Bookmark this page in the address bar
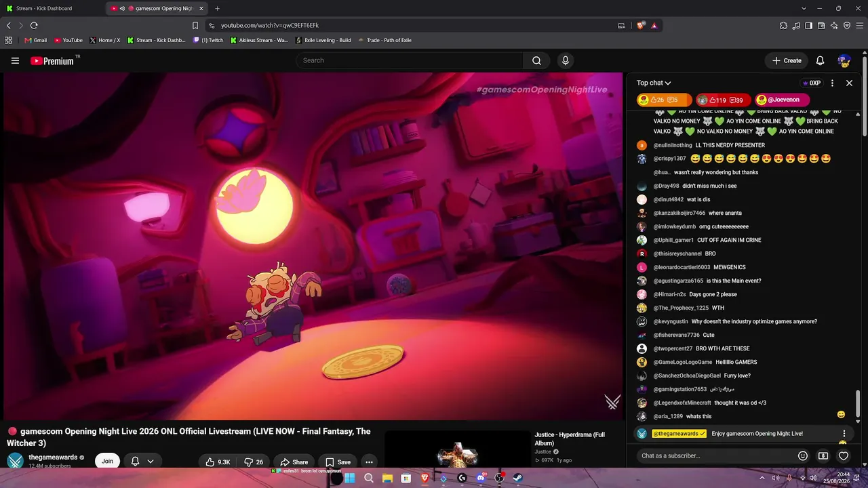 click(x=195, y=26)
